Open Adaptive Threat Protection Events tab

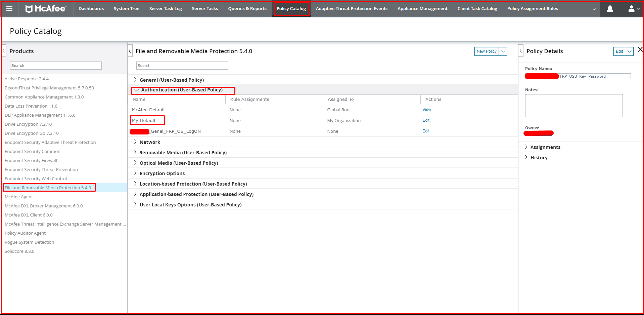(352, 9)
